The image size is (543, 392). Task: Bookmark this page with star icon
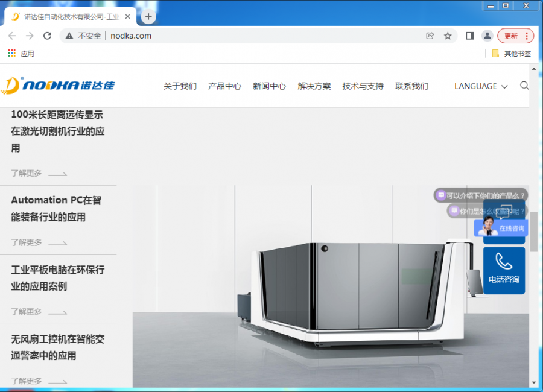point(448,36)
